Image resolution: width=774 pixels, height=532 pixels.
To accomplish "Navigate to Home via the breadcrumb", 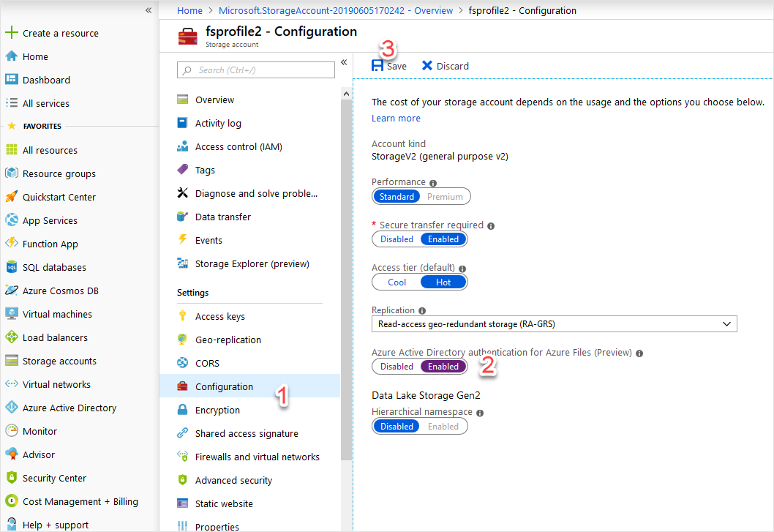I will point(189,10).
